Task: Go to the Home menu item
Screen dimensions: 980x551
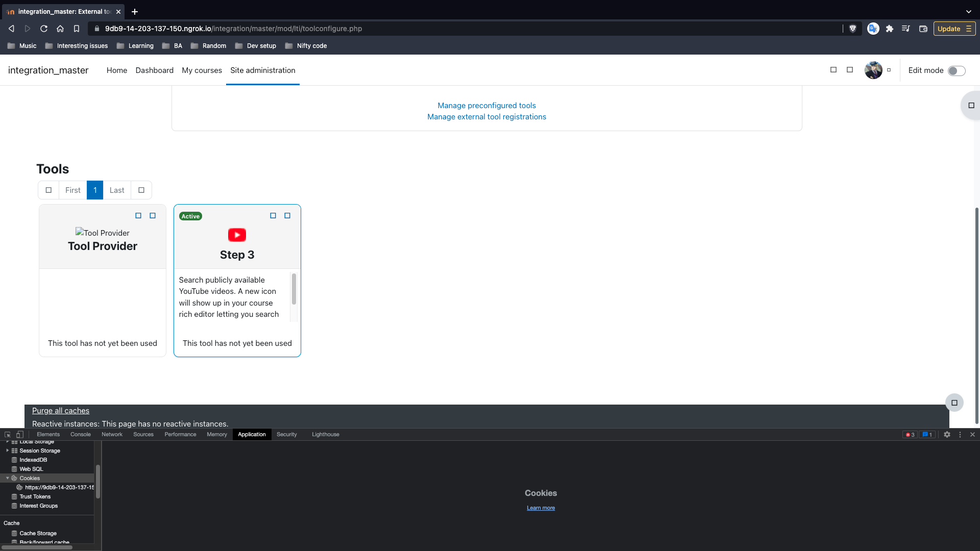Action: point(117,70)
